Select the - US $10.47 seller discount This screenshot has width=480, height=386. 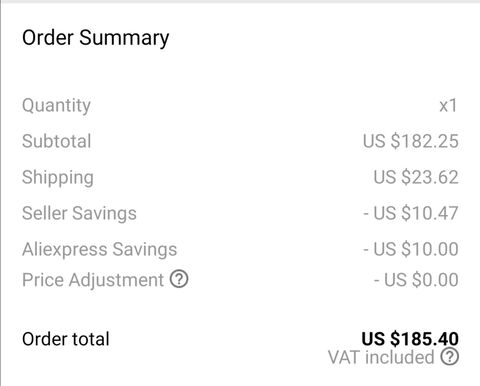[x=411, y=213]
